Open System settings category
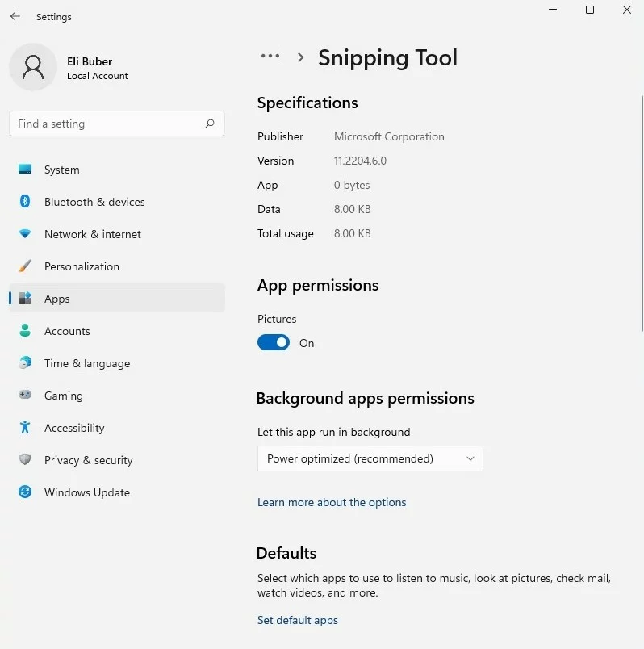Image resolution: width=644 pixels, height=649 pixels. (117, 170)
